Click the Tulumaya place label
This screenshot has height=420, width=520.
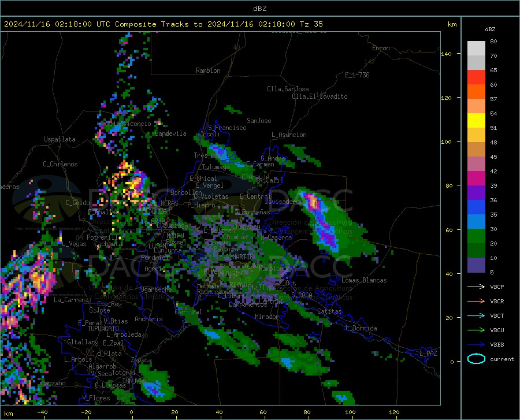tap(216, 167)
